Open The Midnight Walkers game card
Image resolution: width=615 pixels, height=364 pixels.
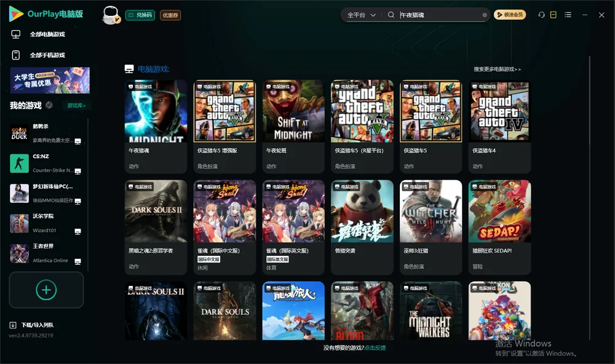point(431,311)
